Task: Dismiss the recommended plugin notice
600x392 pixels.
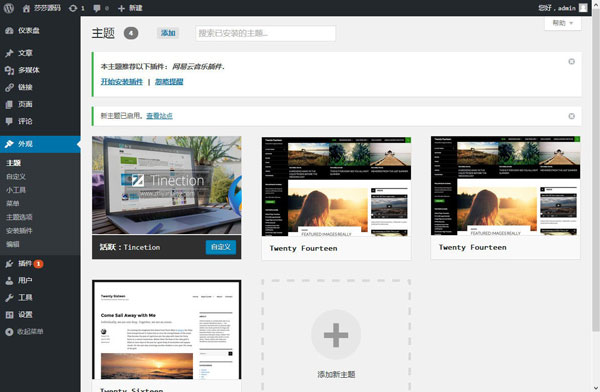Action: point(571,62)
